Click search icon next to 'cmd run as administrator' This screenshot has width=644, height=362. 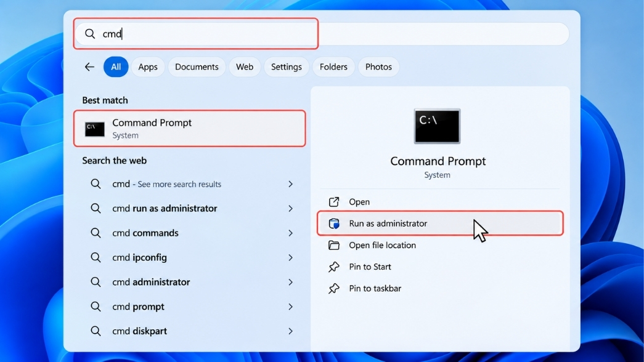point(96,209)
